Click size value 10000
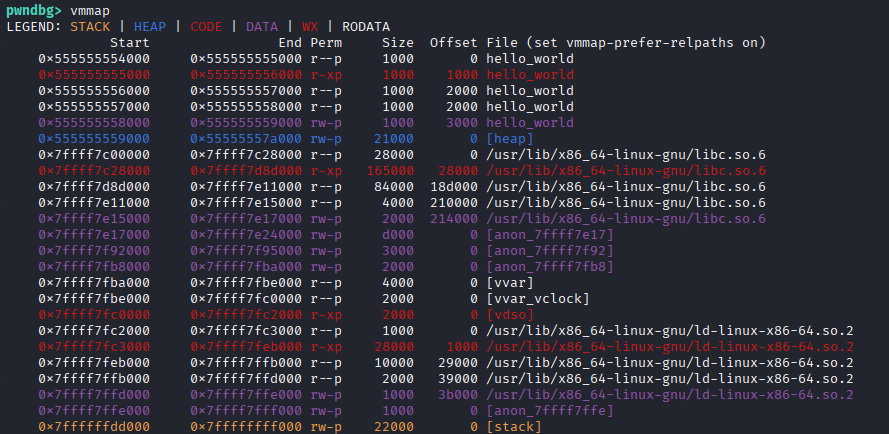The image size is (889, 434). click(394, 363)
